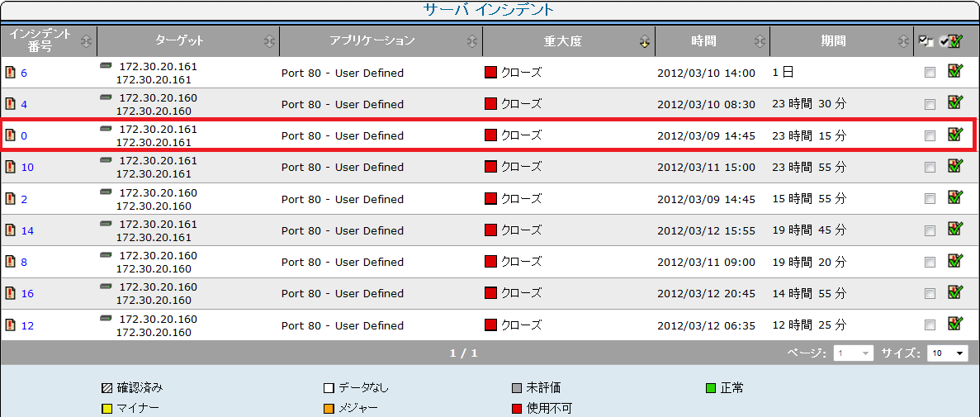
Task: Click the yellow マイナー legend swatch
Action: (x=107, y=409)
